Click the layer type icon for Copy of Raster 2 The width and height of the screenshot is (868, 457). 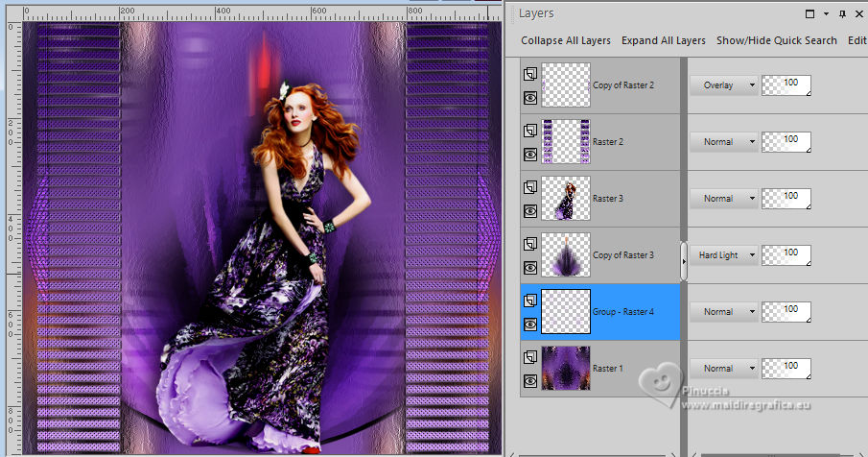tap(529, 74)
